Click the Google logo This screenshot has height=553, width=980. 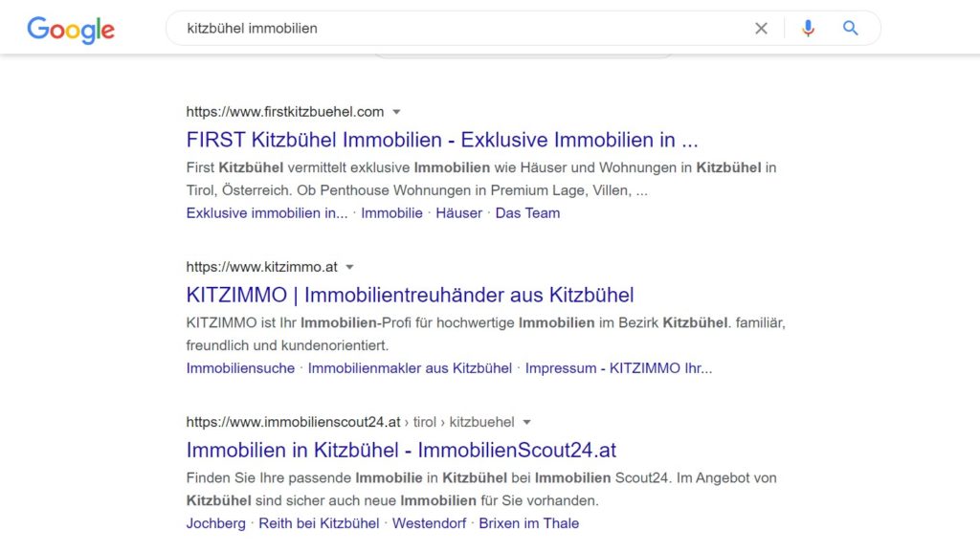tap(71, 30)
